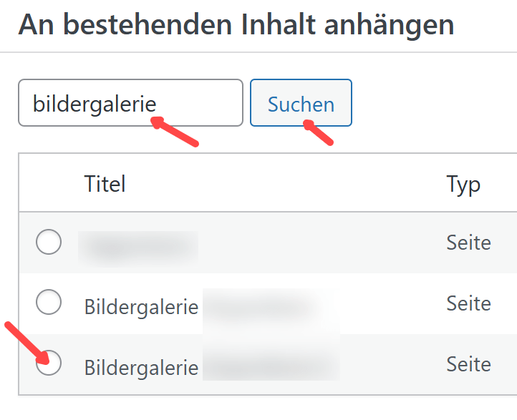
Task: Click the Titel column header
Action: 105,184
